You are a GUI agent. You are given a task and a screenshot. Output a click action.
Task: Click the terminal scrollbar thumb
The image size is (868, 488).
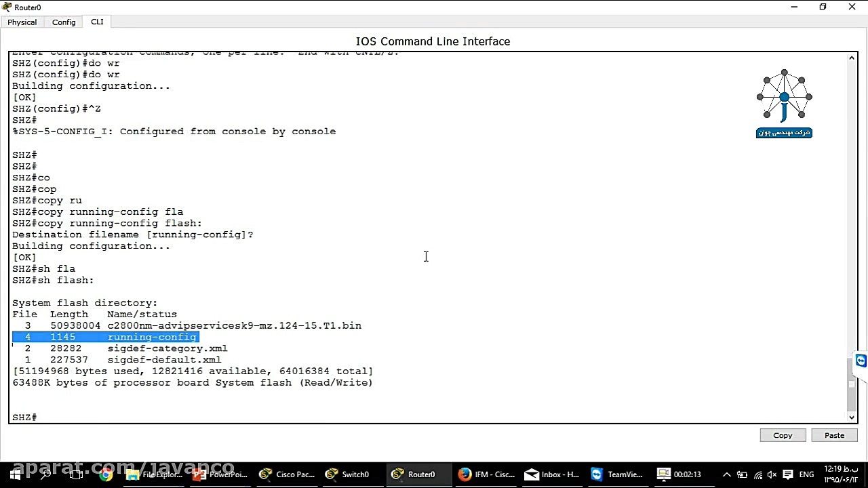tap(851, 383)
